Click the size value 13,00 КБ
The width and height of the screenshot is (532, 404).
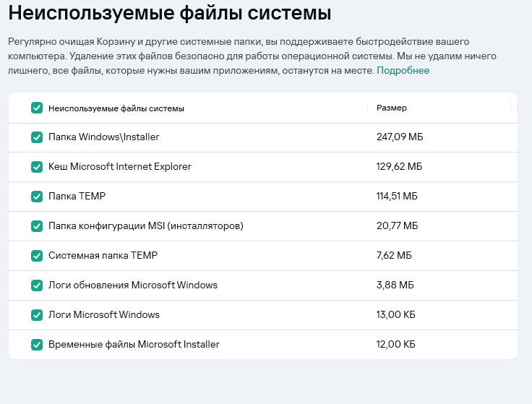point(396,315)
